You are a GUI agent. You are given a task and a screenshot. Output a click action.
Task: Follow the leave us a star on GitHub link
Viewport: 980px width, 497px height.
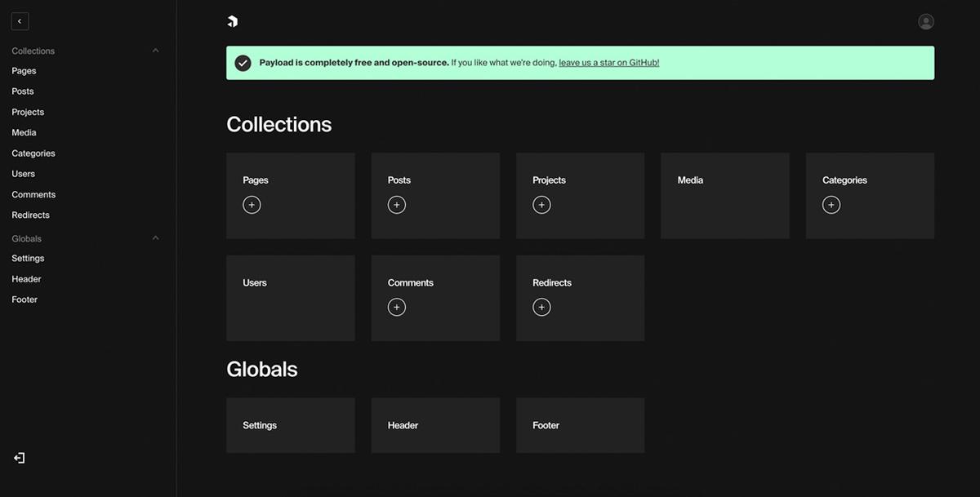(608, 62)
